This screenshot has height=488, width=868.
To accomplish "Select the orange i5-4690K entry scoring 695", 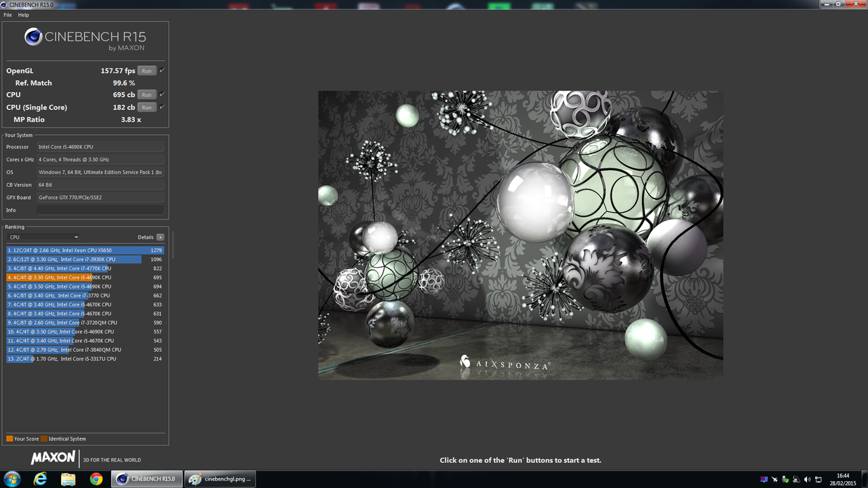I will pos(85,277).
